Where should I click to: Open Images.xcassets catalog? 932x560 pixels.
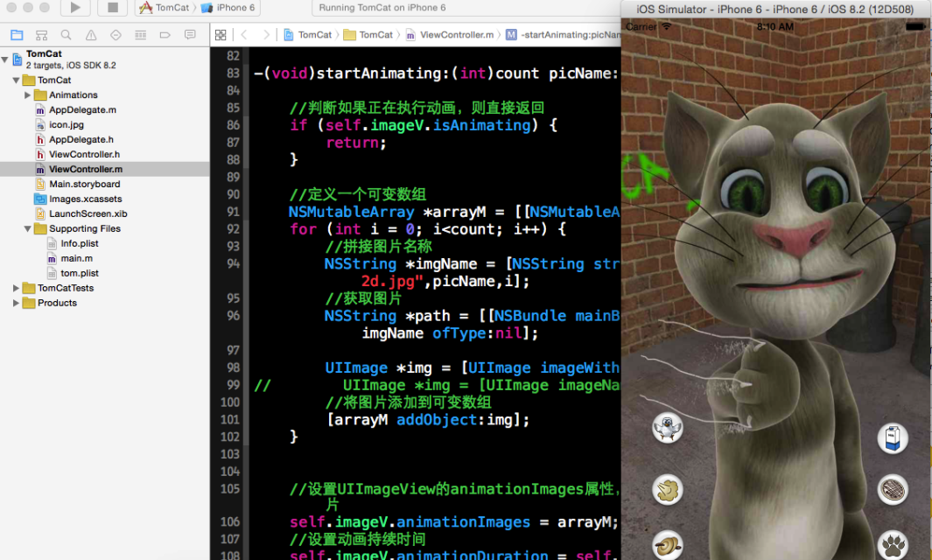(x=85, y=199)
